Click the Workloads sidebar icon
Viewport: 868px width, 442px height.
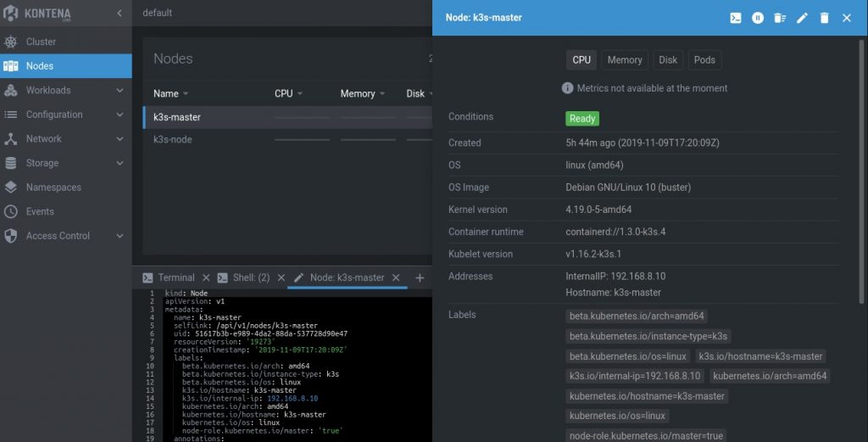[x=10, y=90]
